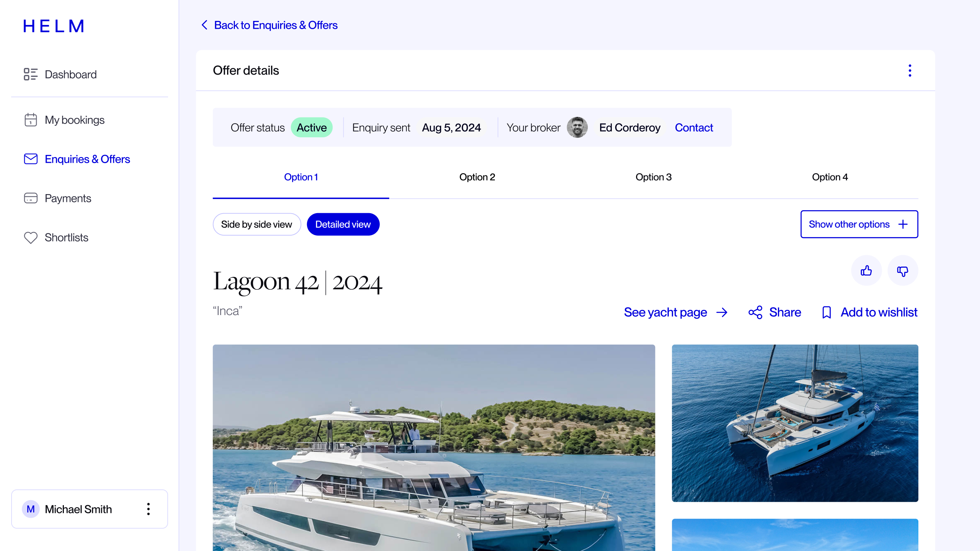Click the Lagoon 42 | 2024 title
Screen dimensions: 980x551
297,282
